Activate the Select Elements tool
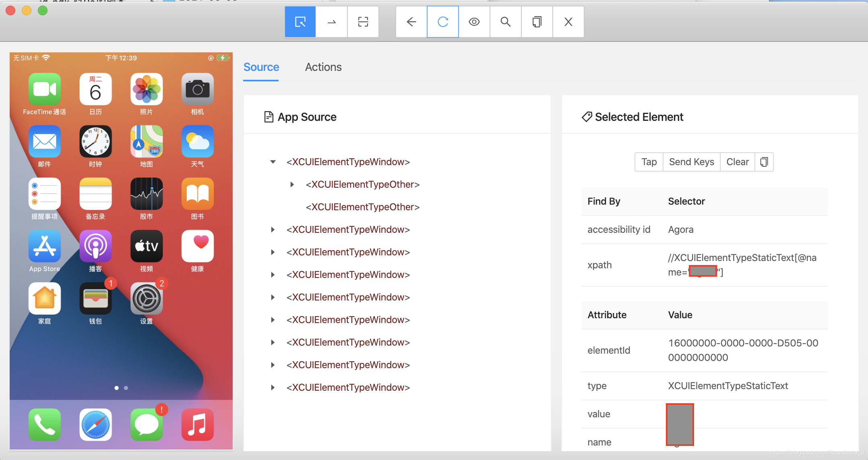 300,22
